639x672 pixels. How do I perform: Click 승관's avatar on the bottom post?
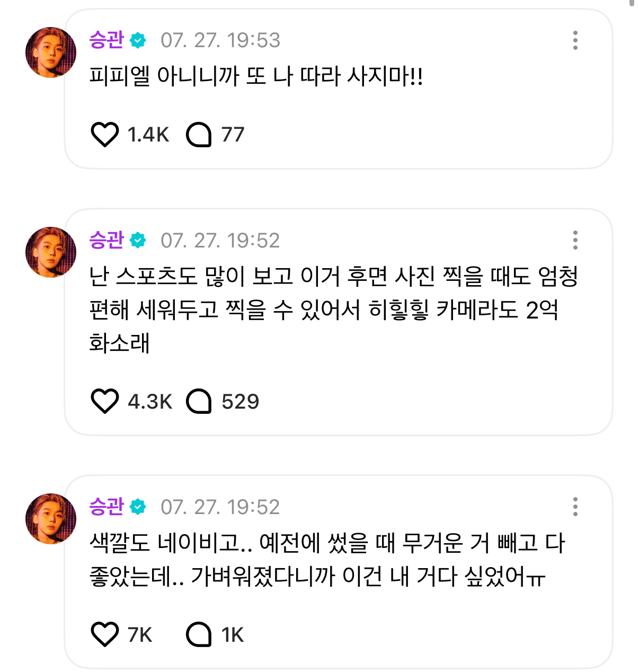pyautogui.click(x=51, y=519)
